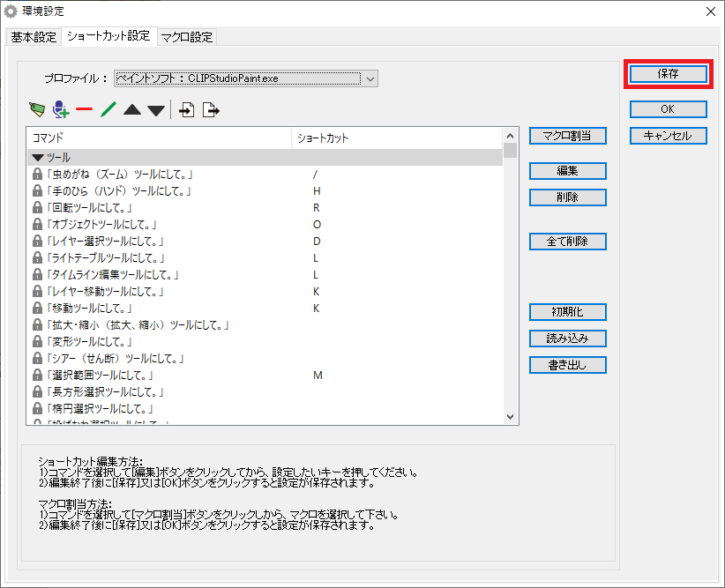Move item up with black up triangle
725x588 pixels.
[x=132, y=110]
